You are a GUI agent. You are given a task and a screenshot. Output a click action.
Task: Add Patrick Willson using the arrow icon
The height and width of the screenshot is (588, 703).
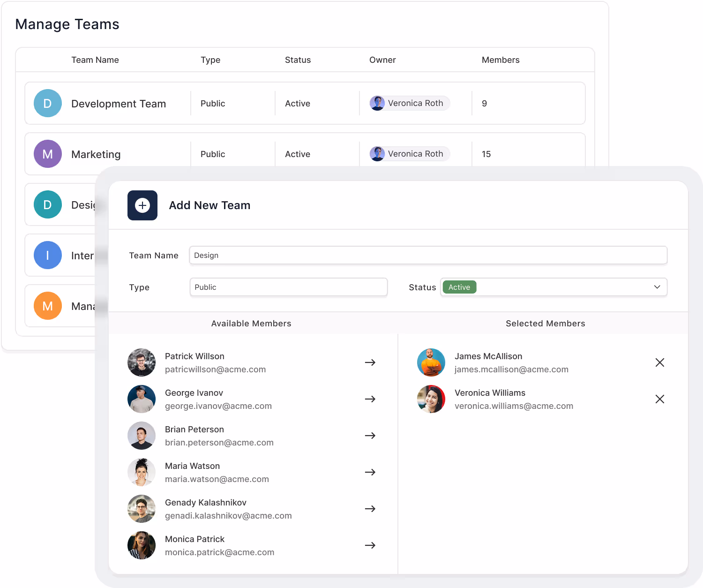pos(370,362)
